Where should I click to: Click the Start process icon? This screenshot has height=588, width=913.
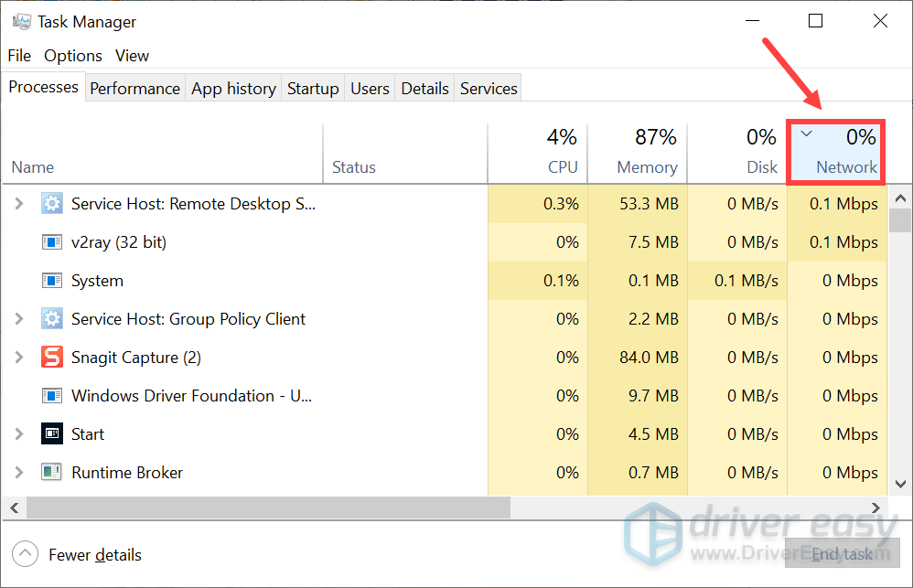(x=52, y=433)
